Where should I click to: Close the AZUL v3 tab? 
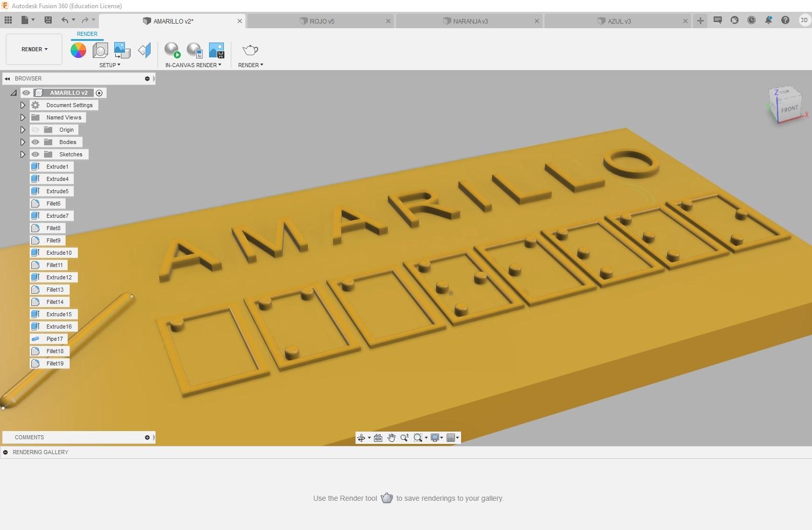(685, 21)
